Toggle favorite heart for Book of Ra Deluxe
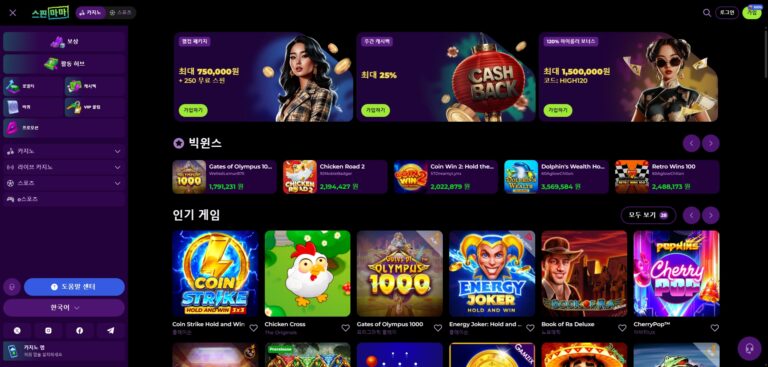 point(622,328)
